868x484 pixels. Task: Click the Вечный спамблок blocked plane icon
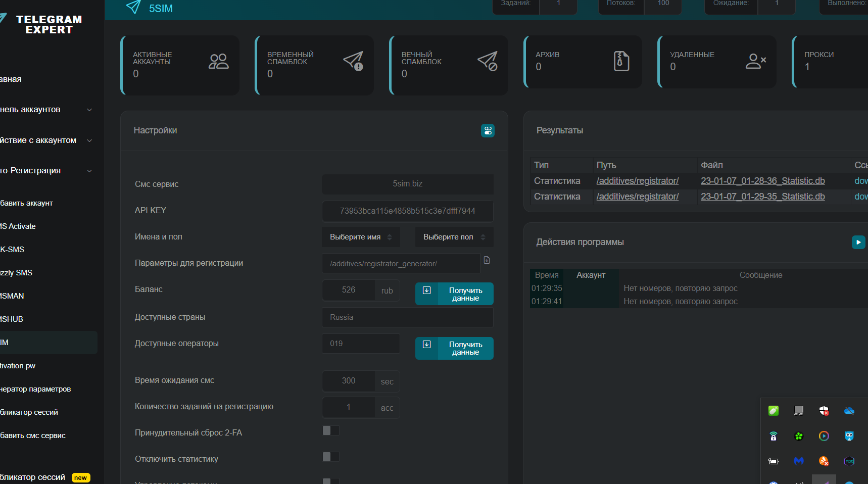488,61
